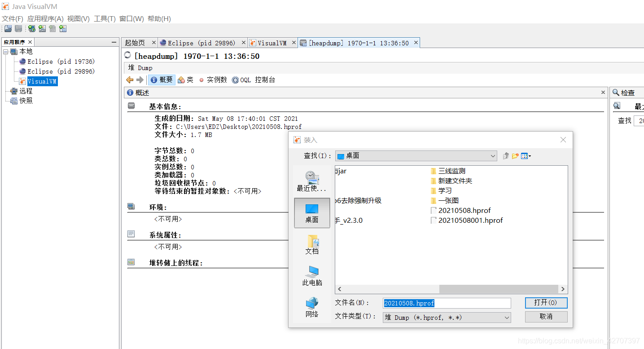Click the 环境 section icon
The image size is (644, 349).
(x=131, y=207)
